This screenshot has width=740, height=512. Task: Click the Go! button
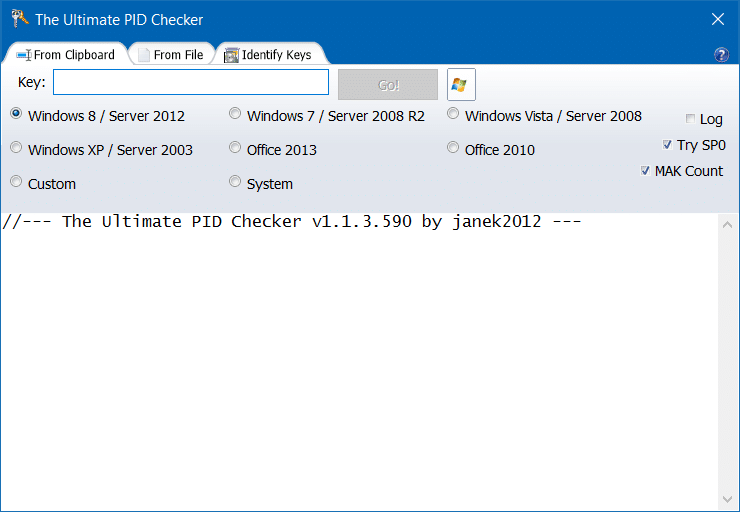(x=388, y=84)
